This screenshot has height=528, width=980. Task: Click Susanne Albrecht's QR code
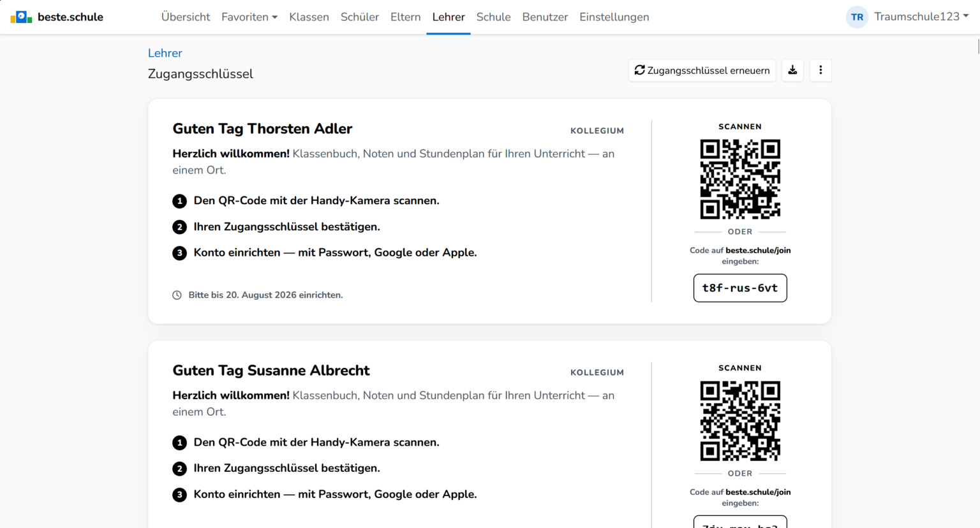[740, 421]
